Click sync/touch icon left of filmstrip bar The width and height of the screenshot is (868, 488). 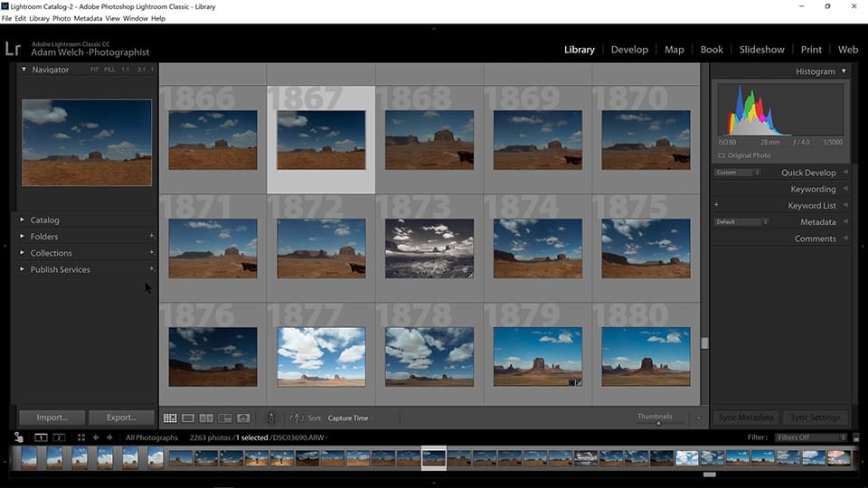[x=18, y=437]
